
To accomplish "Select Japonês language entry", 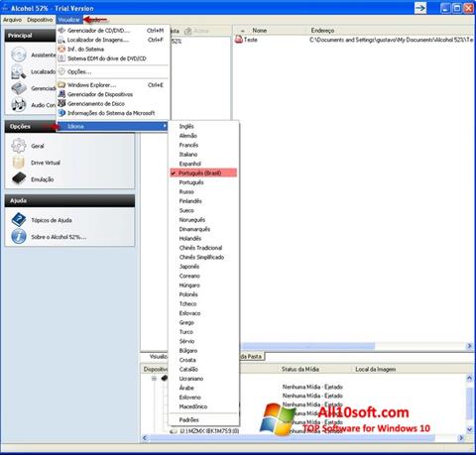I will click(x=189, y=267).
